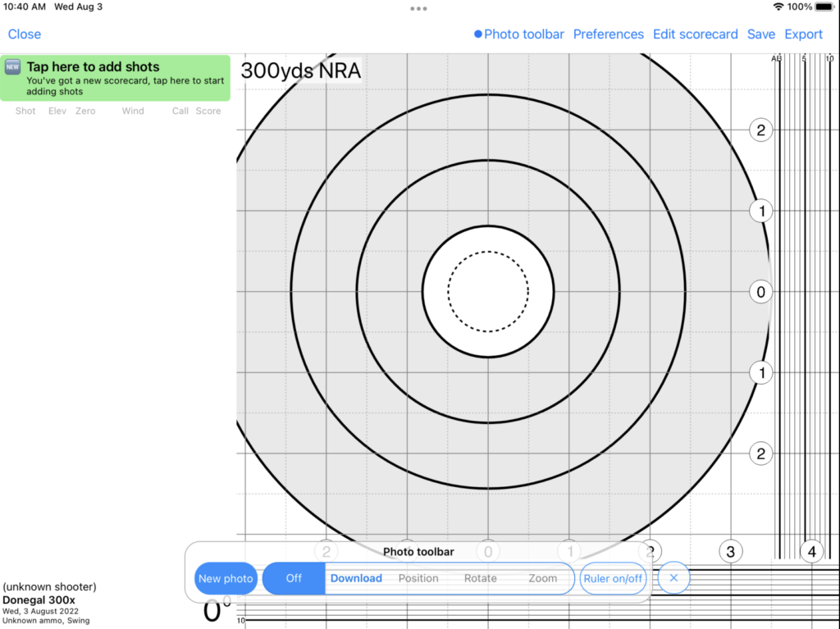Dismiss photo toolbar with the X icon
840x629 pixels.
(x=673, y=578)
